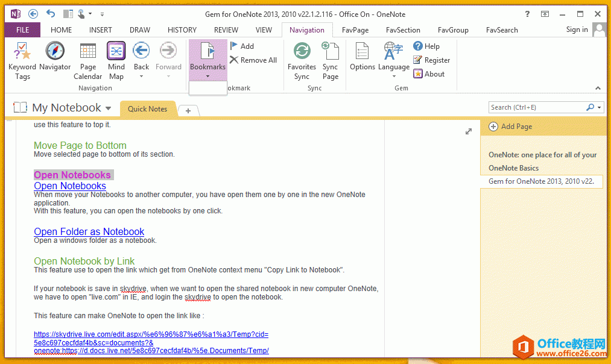Viewport: 611px width, 364px height.
Task: Add a new bookmark
Action: coord(242,46)
